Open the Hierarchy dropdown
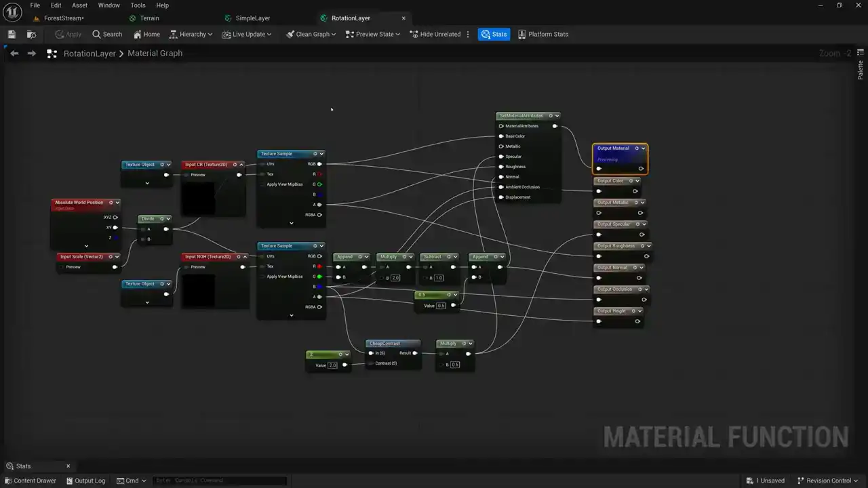Image resolution: width=868 pixels, height=488 pixels. click(191, 35)
